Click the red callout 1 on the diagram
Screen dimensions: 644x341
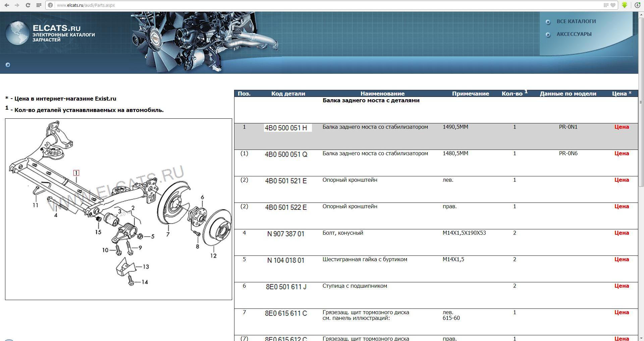tap(76, 173)
